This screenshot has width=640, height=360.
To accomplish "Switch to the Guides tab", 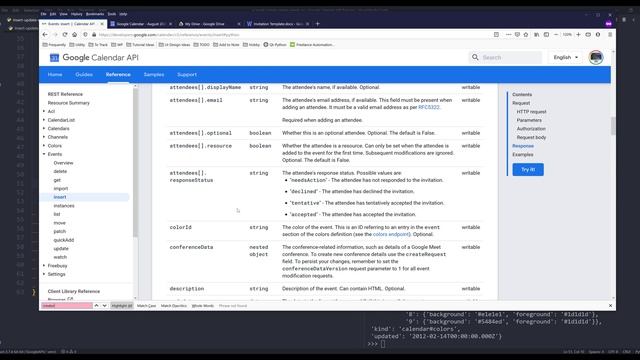I will coord(84,75).
